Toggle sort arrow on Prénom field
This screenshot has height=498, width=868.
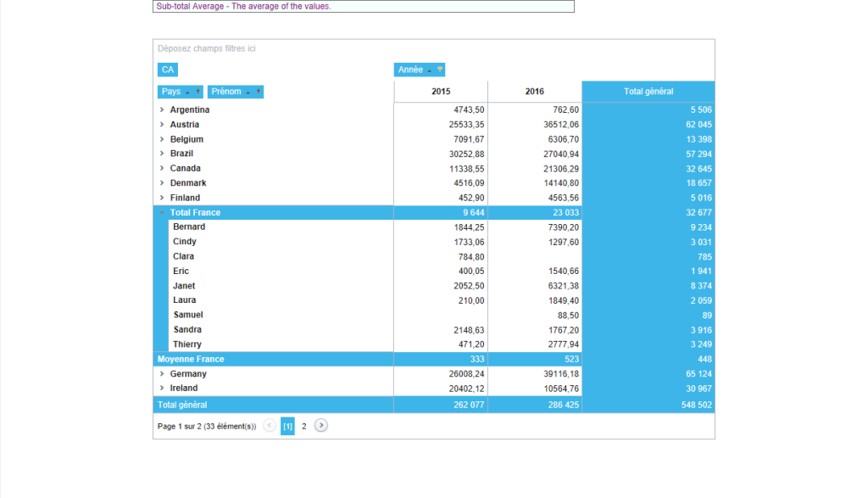pyautogui.click(x=248, y=92)
